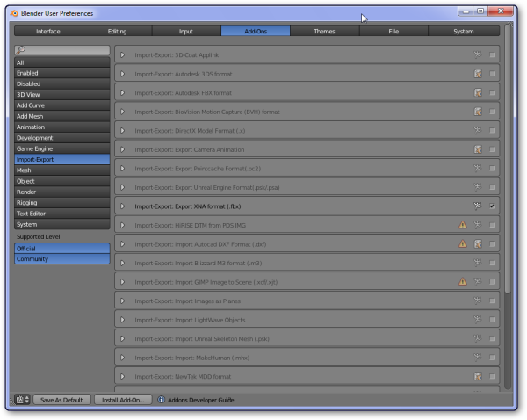
Task: Click the support icon on 3D-Coat Applink row
Action: click(x=477, y=54)
